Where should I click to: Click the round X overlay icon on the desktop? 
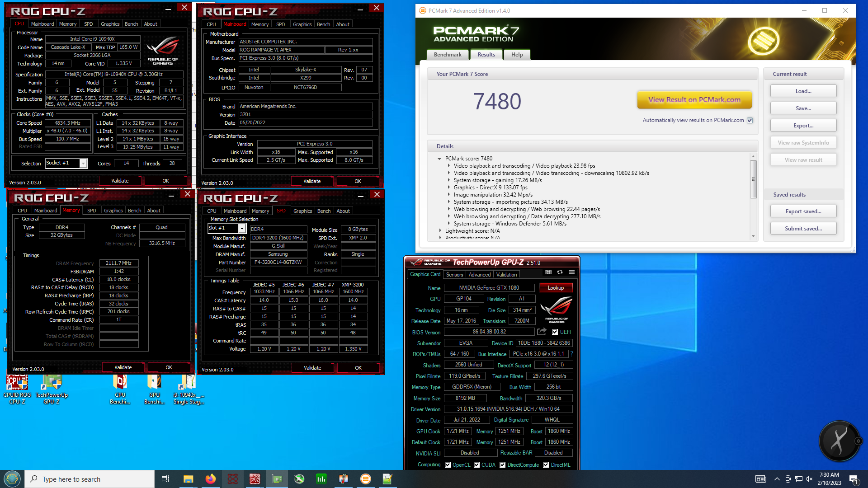click(839, 441)
